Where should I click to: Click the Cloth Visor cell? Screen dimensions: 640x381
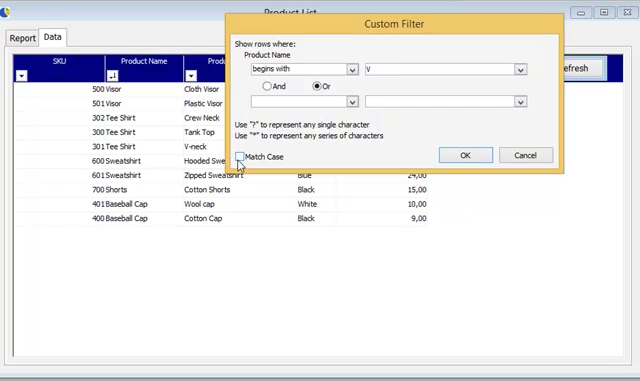(202, 89)
